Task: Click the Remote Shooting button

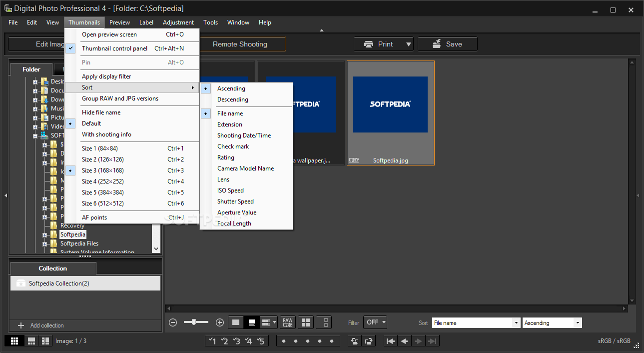Action: pos(242,44)
